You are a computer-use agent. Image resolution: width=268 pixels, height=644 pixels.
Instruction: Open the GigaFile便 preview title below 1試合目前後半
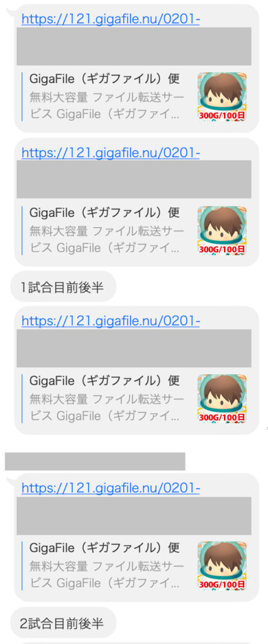[x=105, y=380]
